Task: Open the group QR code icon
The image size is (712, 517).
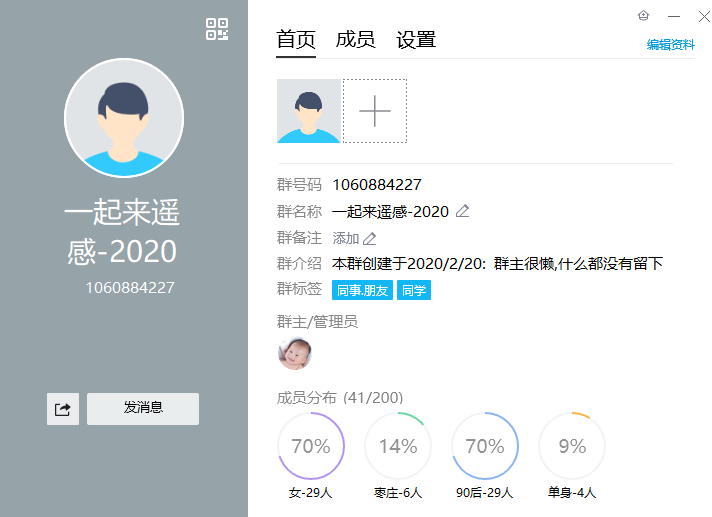Action: click(x=217, y=29)
